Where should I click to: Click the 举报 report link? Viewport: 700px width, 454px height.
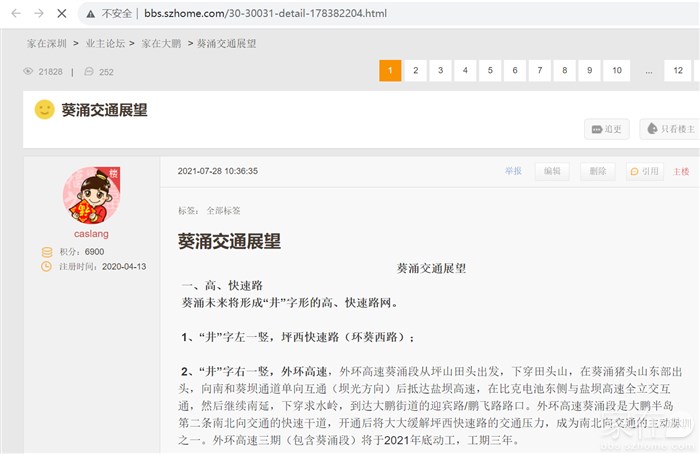coord(513,171)
